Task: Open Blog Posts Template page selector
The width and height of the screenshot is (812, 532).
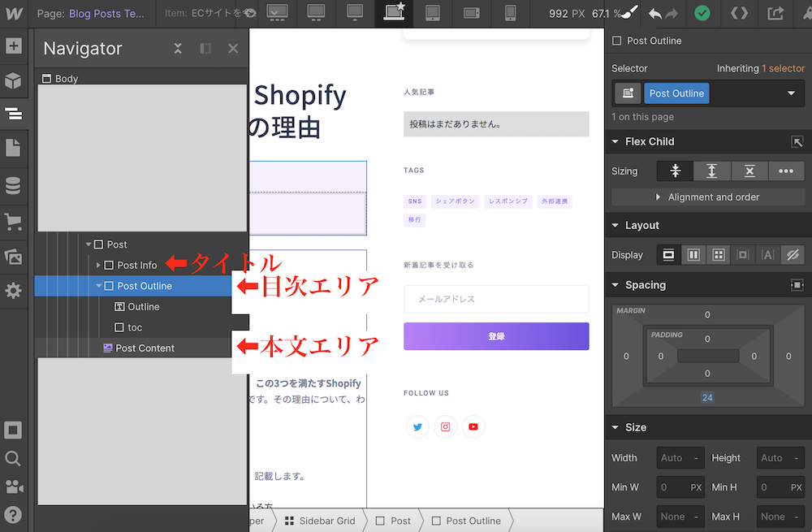Action: 106,14
